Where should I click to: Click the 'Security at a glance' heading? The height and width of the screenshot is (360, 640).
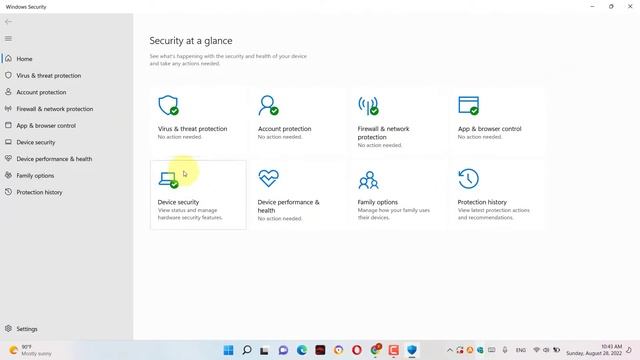point(191,41)
